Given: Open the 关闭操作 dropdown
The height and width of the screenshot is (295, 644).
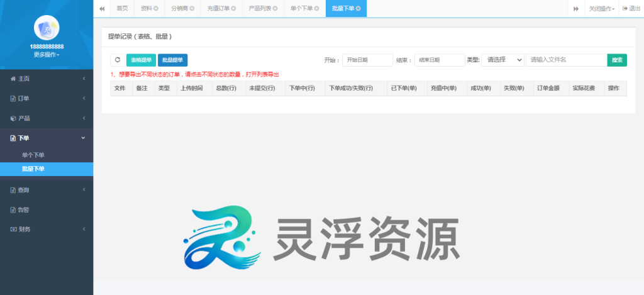Looking at the screenshot, I should click(x=602, y=9).
